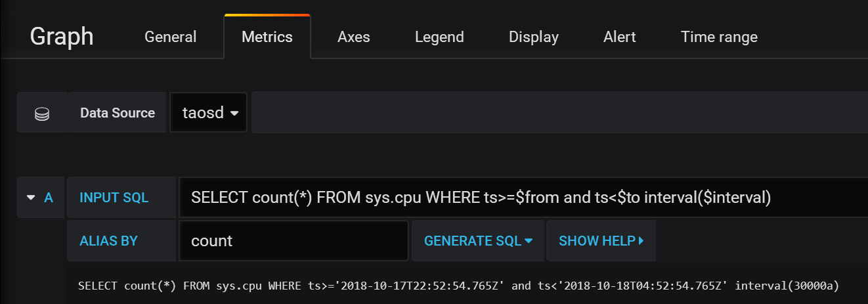The height and width of the screenshot is (304, 868).
Task: Click the Data Source label
Action: click(117, 113)
